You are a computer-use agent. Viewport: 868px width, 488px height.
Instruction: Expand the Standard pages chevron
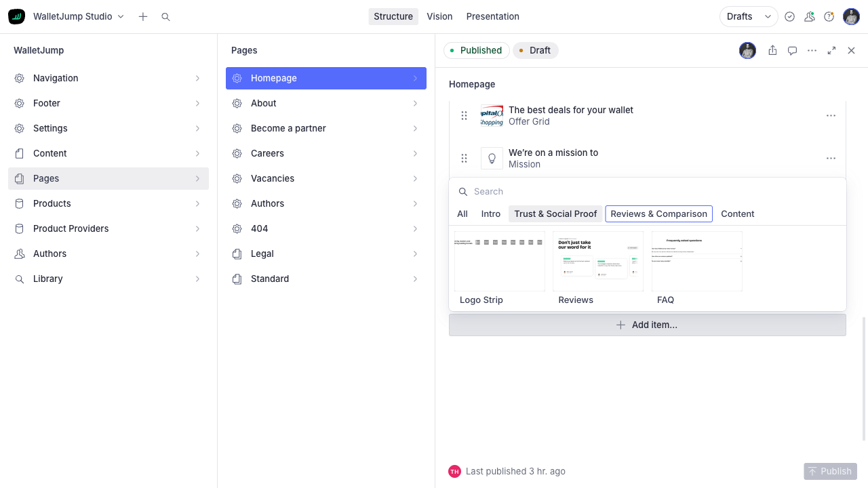point(415,279)
